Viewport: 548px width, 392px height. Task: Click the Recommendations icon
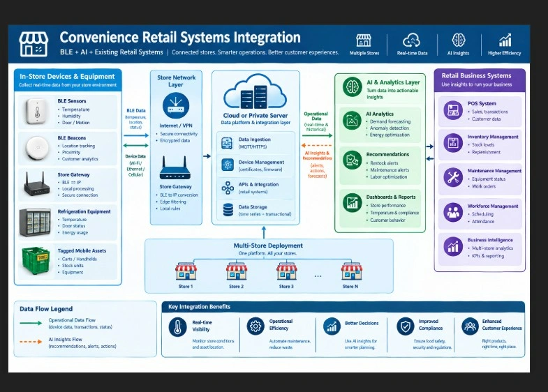pyautogui.click(x=352, y=160)
